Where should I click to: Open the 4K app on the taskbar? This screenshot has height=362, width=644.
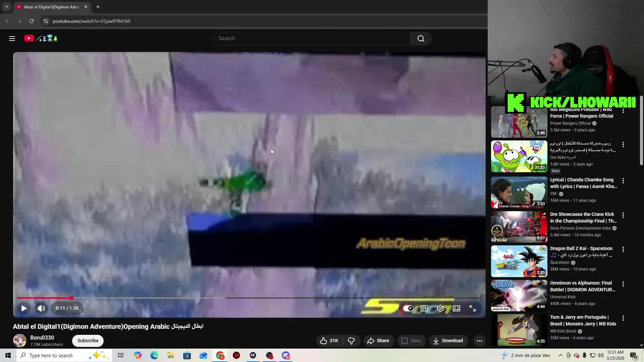253,355
